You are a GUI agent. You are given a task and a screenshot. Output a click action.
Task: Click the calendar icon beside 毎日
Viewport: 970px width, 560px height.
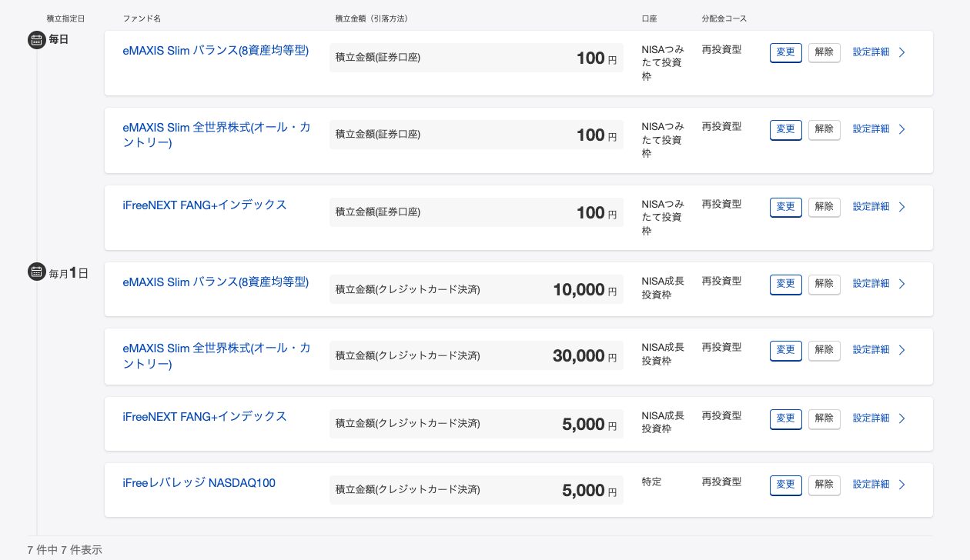pyautogui.click(x=36, y=40)
